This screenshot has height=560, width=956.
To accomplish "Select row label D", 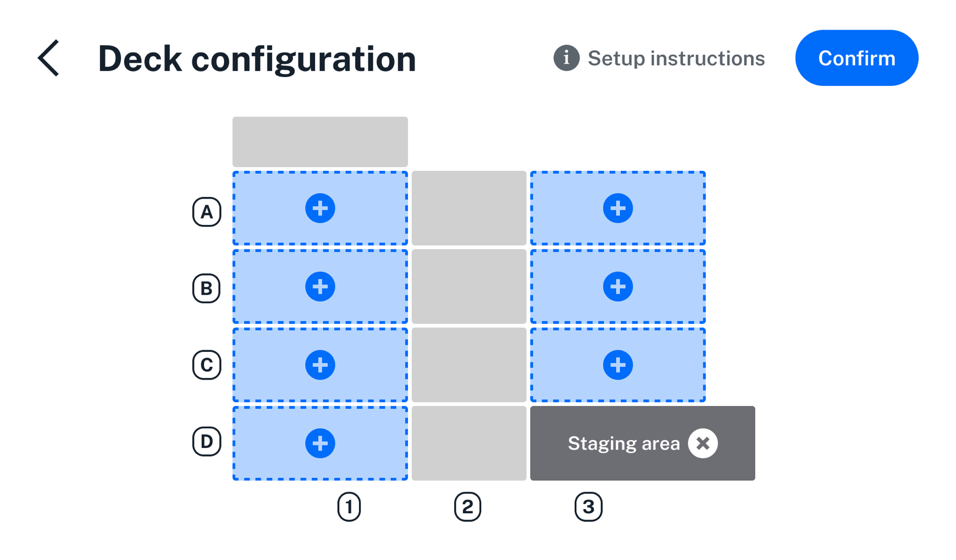I will point(207,442).
